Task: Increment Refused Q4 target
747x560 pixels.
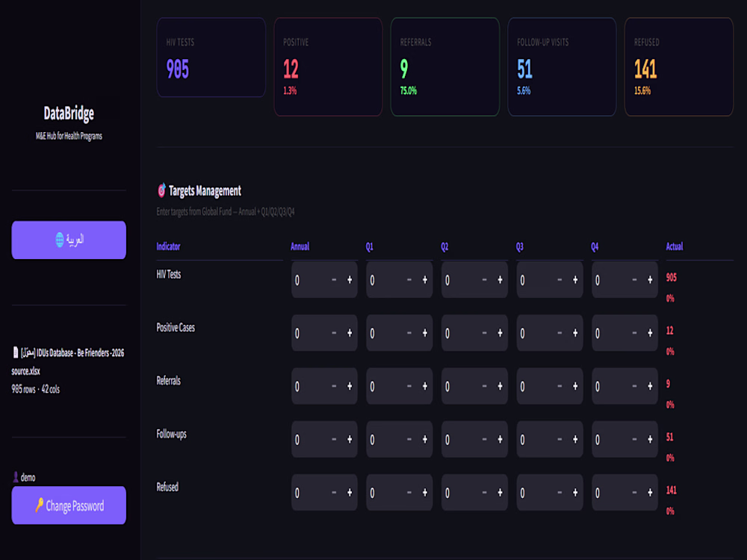Action: point(651,493)
